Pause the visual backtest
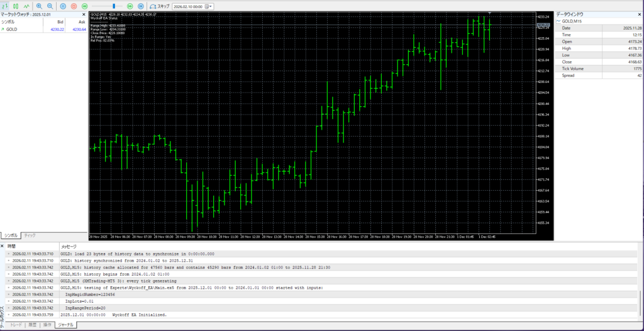 pyautogui.click(x=64, y=6)
